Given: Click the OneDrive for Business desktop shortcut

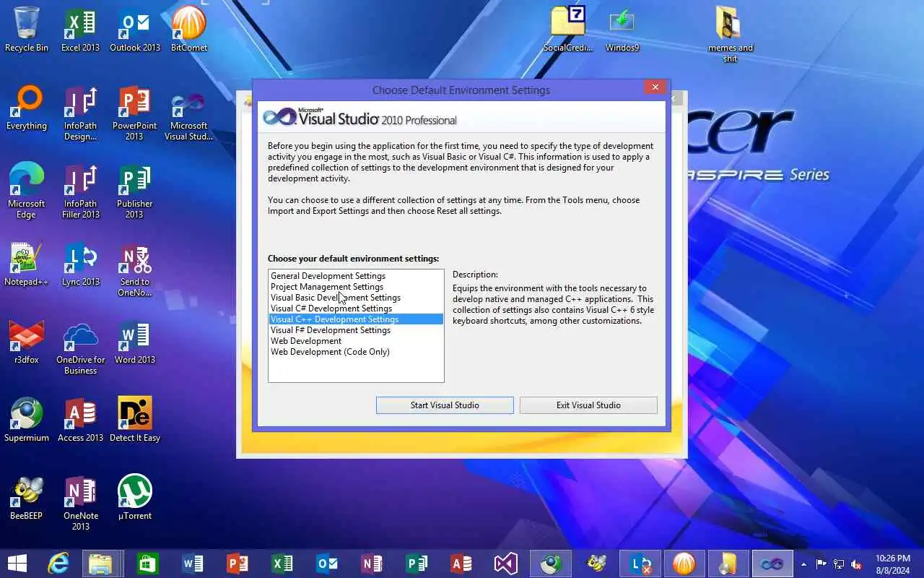Looking at the screenshot, I should click(81, 347).
